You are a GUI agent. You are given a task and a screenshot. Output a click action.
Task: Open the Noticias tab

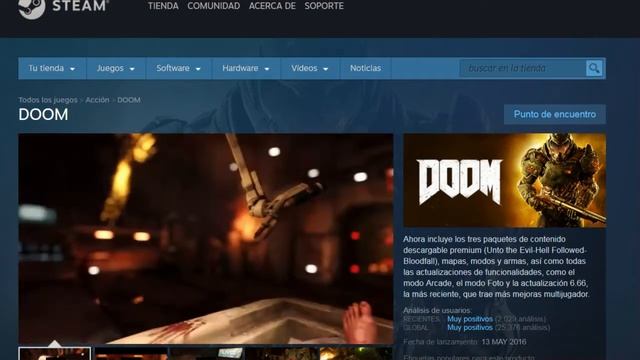click(x=365, y=68)
